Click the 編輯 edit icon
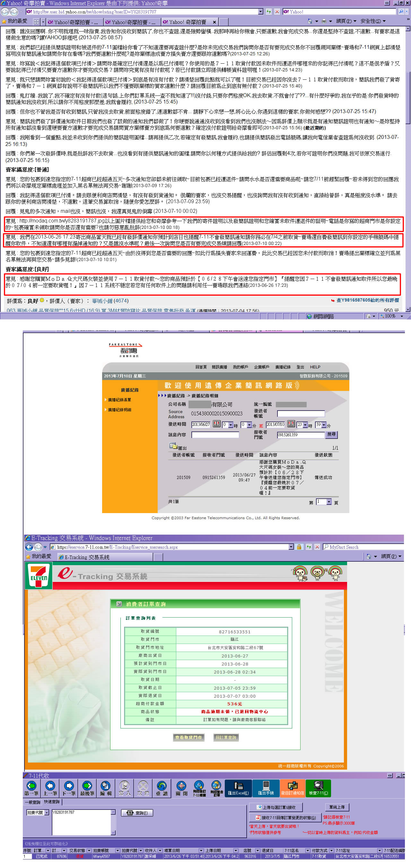This screenshot has width=411, height=868. click(105, 788)
